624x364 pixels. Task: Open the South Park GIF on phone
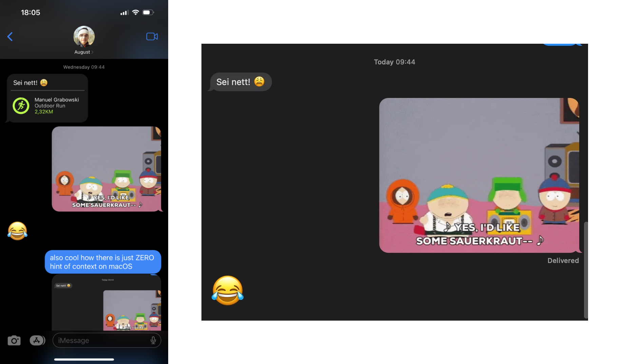(x=106, y=169)
